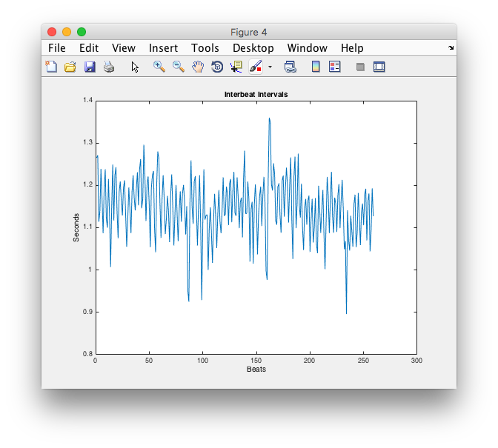Activate the Zoom Out magnifier tool

[x=179, y=67]
